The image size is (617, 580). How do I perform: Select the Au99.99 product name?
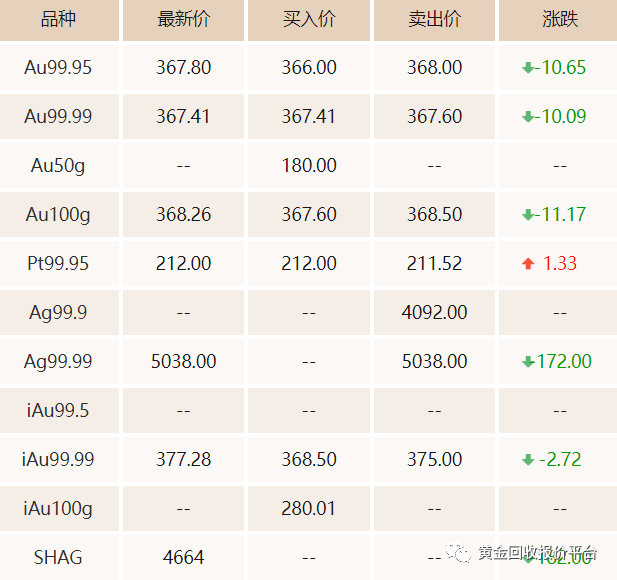click(58, 116)
